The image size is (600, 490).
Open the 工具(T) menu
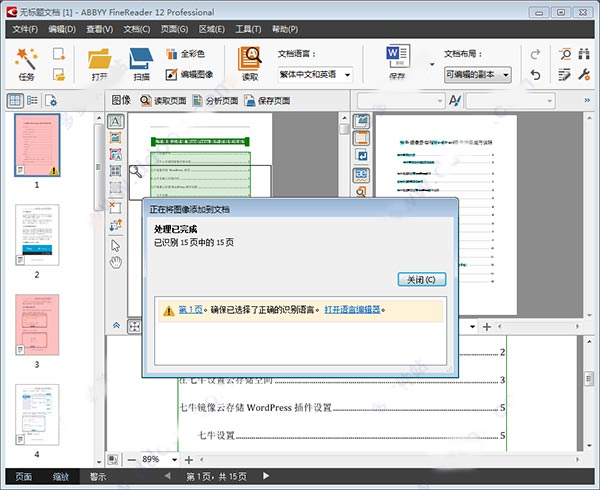247,29
